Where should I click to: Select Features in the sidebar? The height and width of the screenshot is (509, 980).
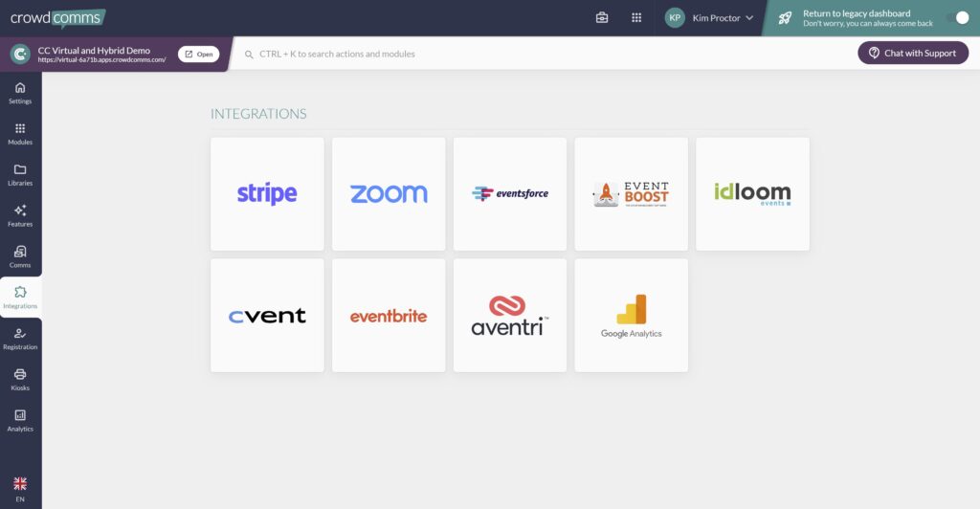(20, 215)
